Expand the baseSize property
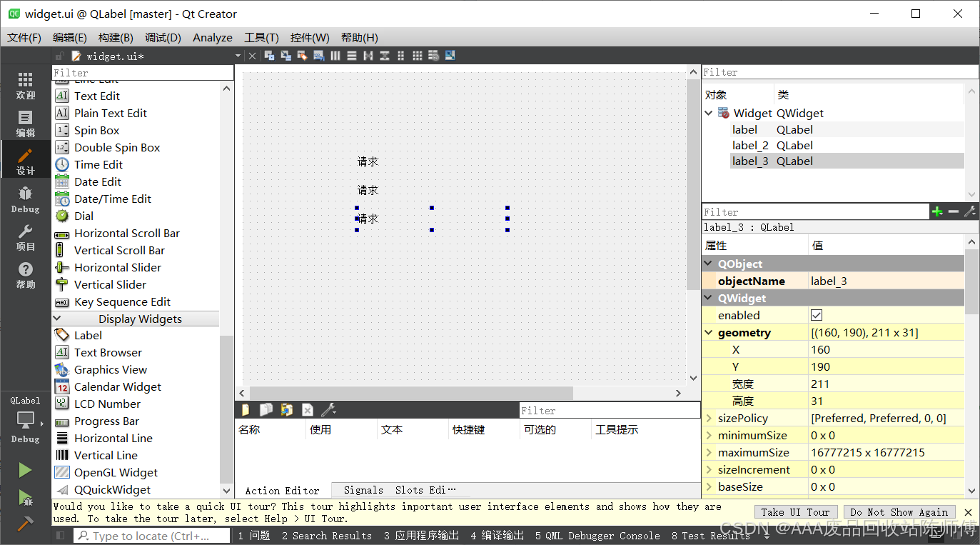The image size is (980, 545). (709, 486)
